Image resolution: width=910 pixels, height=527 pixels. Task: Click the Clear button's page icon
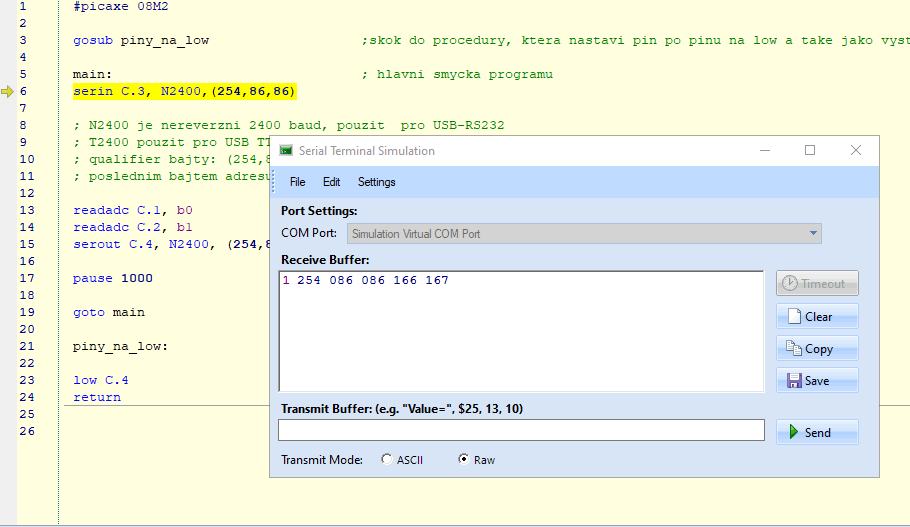(x=793, y=317)
